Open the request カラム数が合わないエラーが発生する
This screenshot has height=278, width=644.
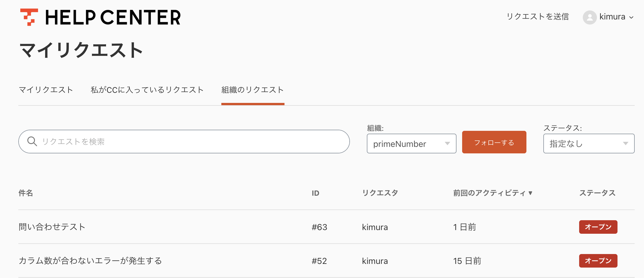coord(91,261)
